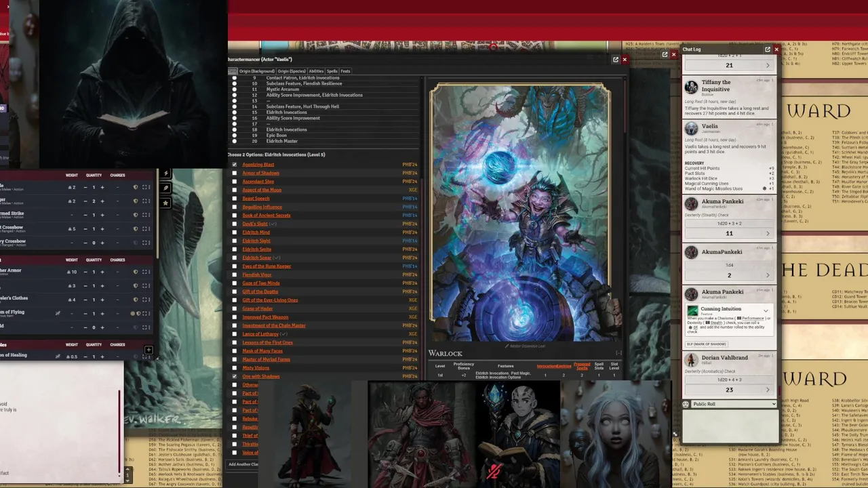This screenshot has height=488, width=868.
Task: Click the Warlock class artwork image
Action: 521,211
